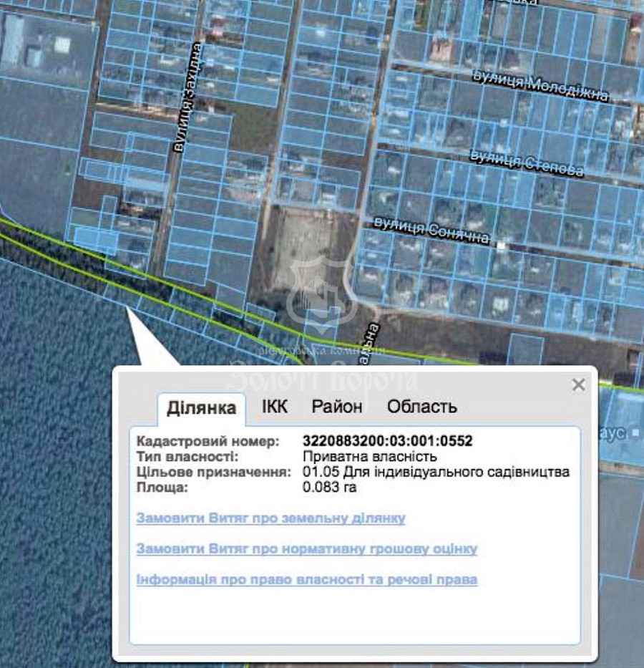Viewport: 644px width, 668px height.
Task: Switch to the ІКК tab
Action: [x=275, y=407]
